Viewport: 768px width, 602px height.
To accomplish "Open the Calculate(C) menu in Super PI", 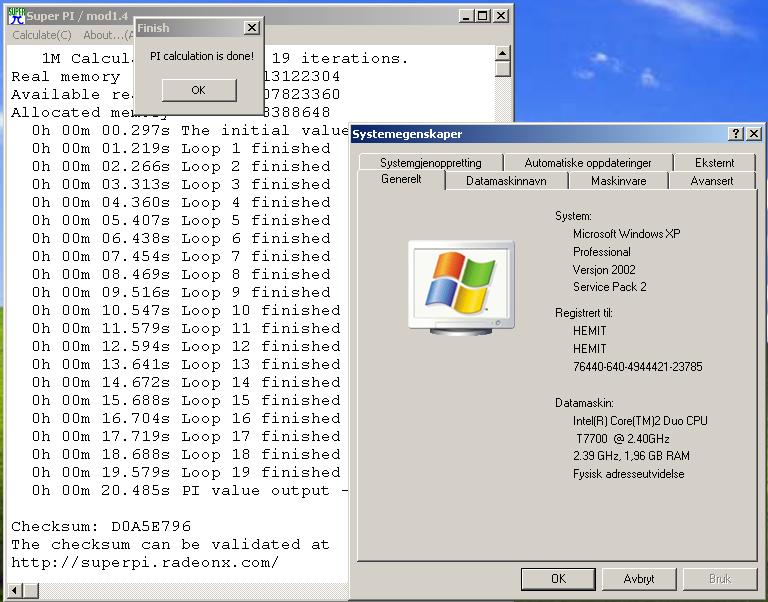I will (x=42, y=35).
